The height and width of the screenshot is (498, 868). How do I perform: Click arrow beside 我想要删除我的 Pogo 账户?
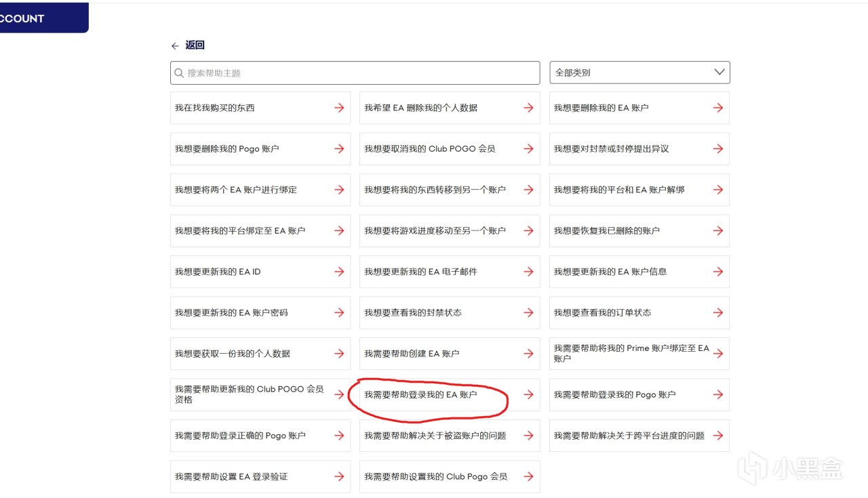tap(339, 149)
